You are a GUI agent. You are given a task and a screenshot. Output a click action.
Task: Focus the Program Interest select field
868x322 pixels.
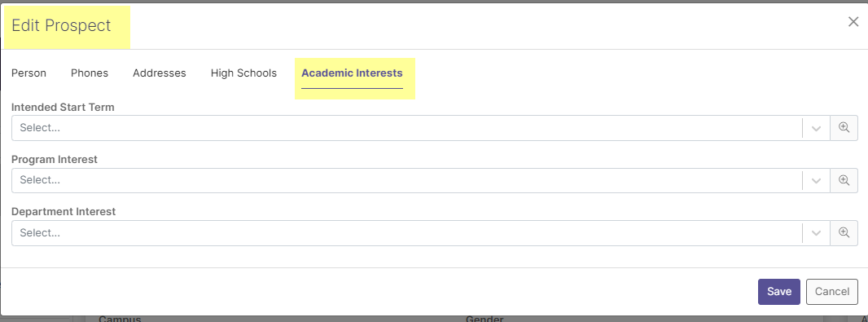click(x=407, y=181)
